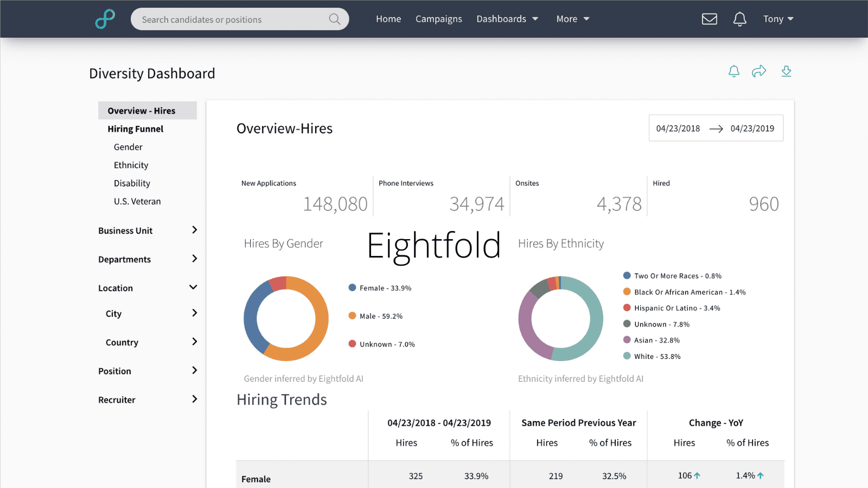Expand the Recruiter chevron
Screen dimensions: 868x488
click(194, 399)
